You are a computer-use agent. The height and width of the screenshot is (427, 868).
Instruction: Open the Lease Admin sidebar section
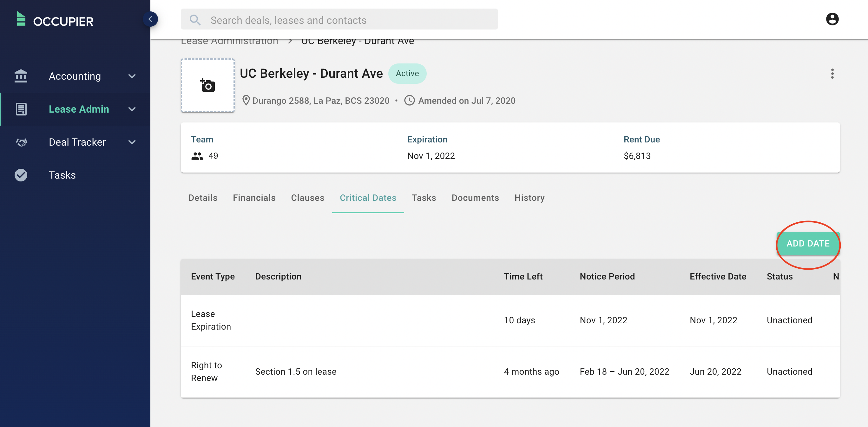(x=75, y=109)
